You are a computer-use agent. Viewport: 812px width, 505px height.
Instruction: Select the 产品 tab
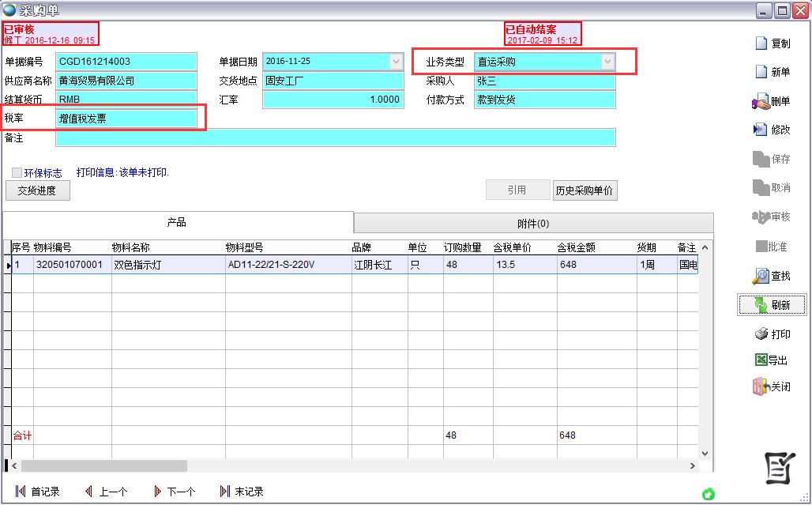pyautogui.click(x=175, y=222)
